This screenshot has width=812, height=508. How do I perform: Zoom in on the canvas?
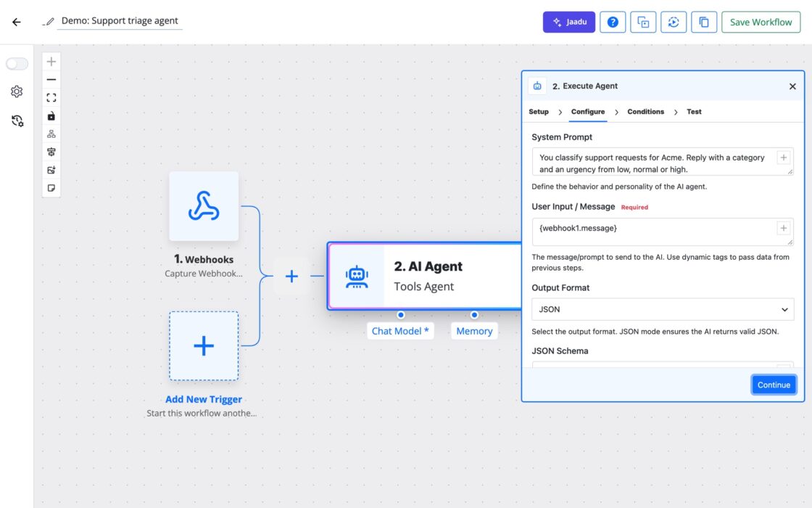[x=51, y=62]
